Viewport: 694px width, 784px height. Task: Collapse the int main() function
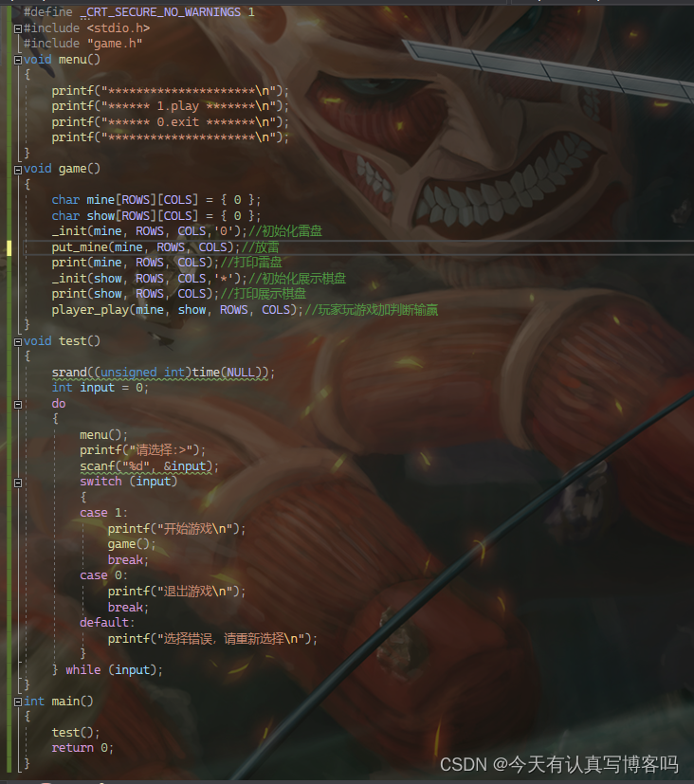[x=18, y=702]
